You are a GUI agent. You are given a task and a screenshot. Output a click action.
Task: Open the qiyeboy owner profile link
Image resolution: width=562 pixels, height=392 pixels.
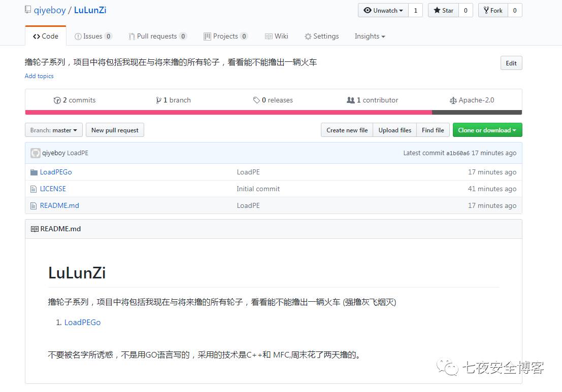coord(50,10)
